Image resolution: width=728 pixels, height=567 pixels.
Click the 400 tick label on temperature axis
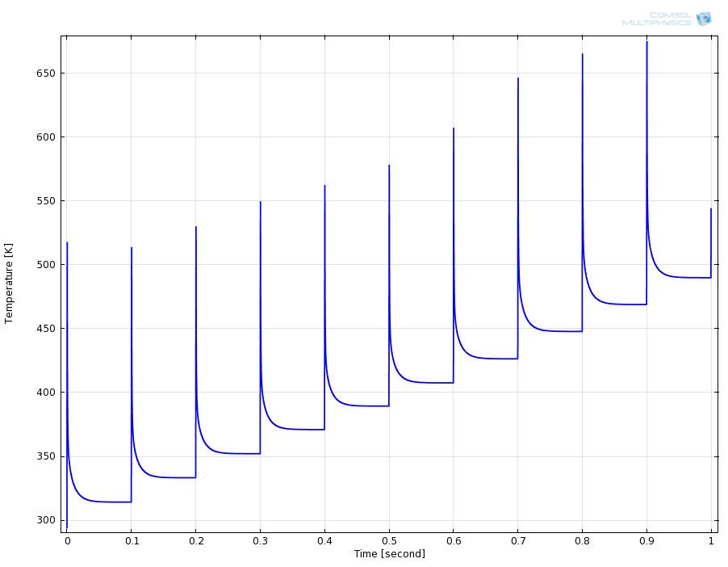tap(47, 393)
